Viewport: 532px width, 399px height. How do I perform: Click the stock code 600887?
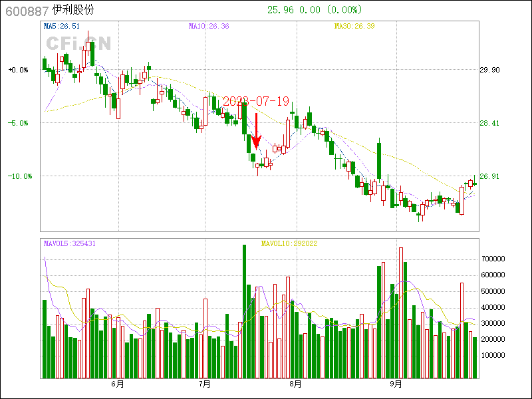pyautogui.click(x=27, y=11)
